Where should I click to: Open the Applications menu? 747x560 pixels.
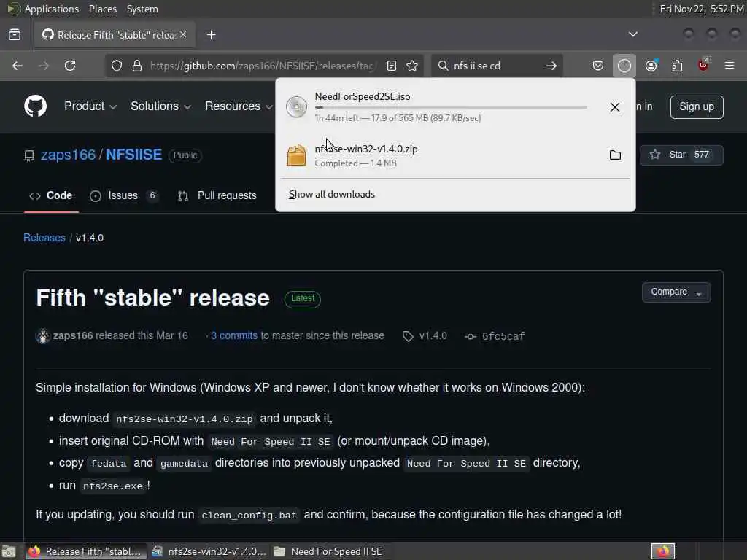(52, 9)
